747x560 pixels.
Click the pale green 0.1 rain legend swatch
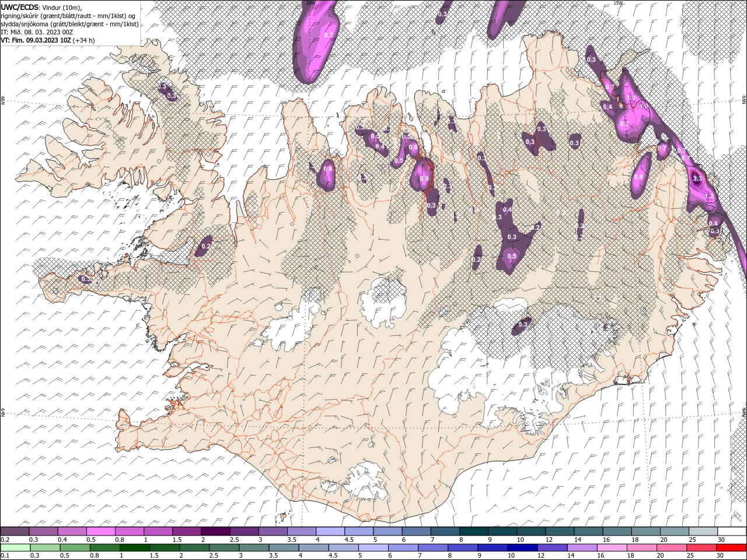(x=15, y=548)
